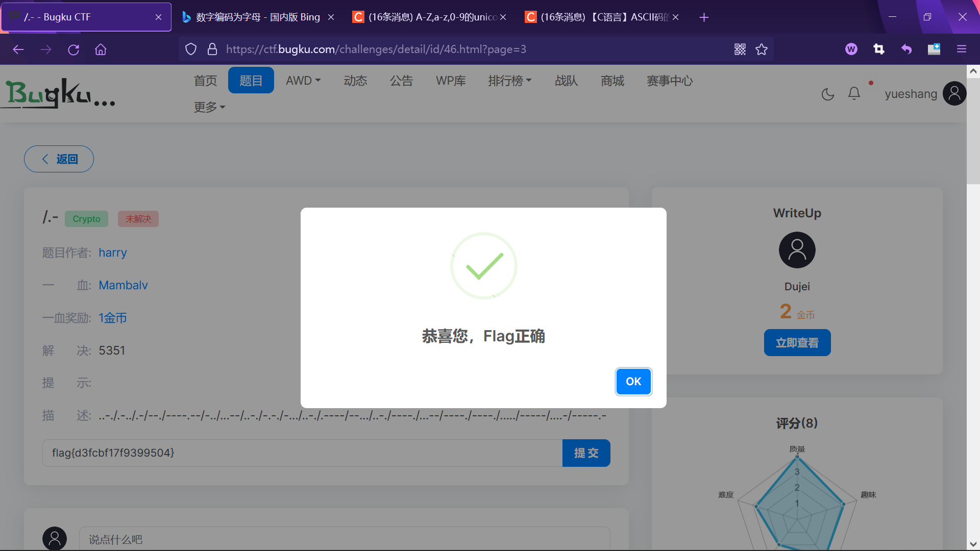The height and width of the screenshot is (551, 980).
Task: Expand the AWD dropdown menu
Action: pos(303,81)
